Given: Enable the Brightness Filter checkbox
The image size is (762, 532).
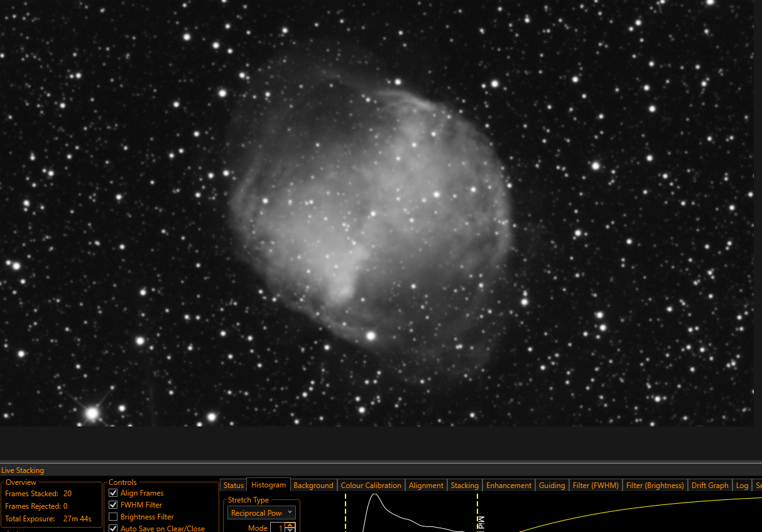Looking at the screenshot, I should coord(113,517).
